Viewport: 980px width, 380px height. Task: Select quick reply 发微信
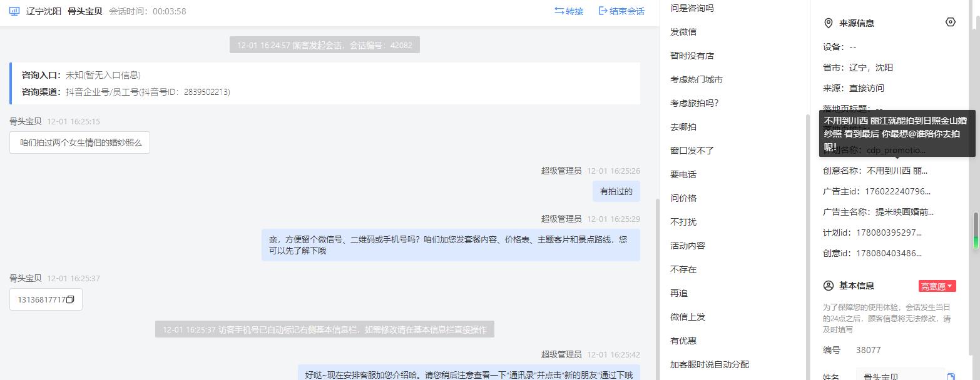point(683,32)
